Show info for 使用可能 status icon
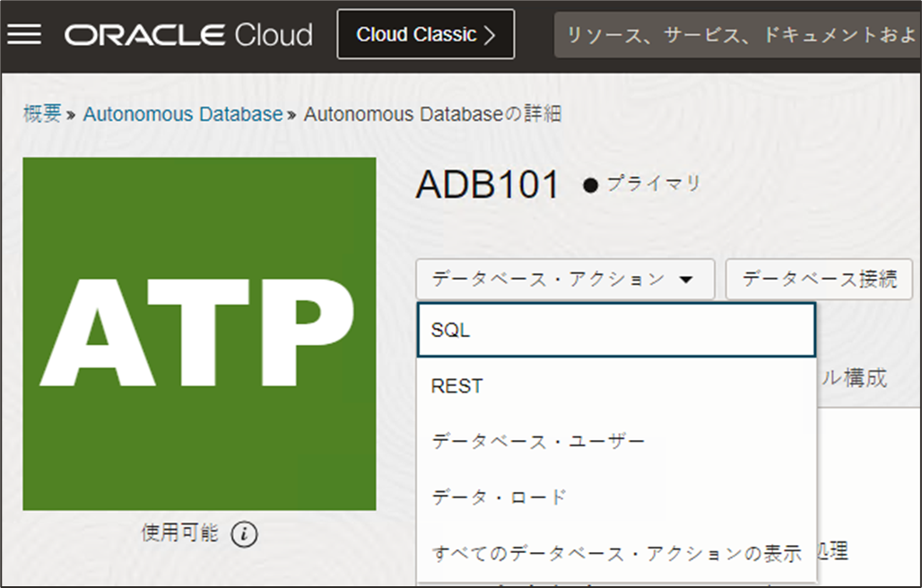 [244, 534]
